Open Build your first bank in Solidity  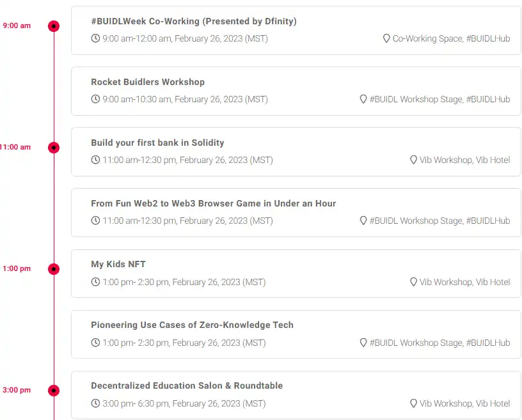click(157, 143)
